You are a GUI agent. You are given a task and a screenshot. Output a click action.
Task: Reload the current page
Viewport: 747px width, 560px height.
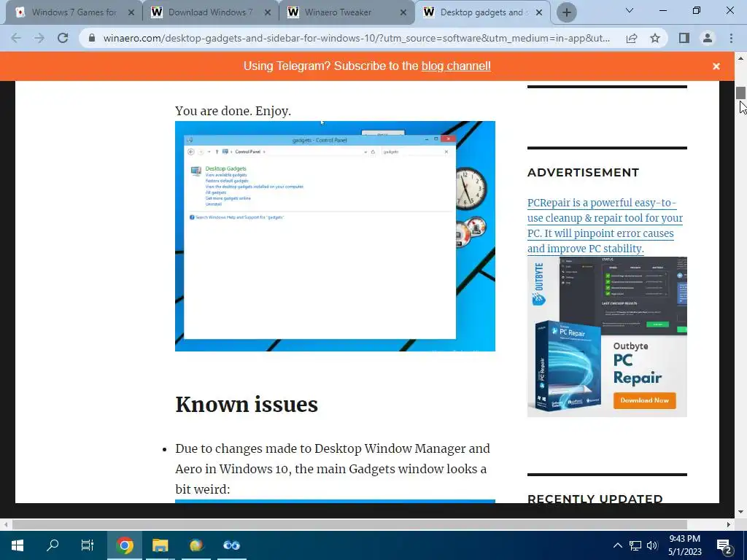[63, 38]
